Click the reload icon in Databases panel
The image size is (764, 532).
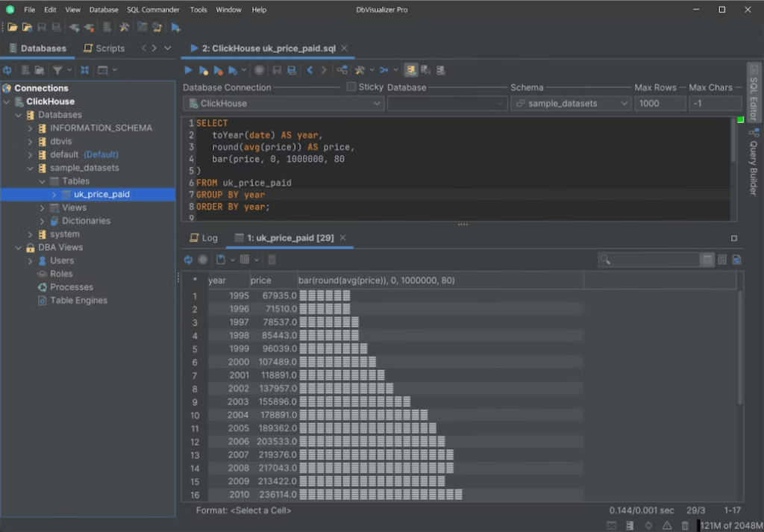7,70
